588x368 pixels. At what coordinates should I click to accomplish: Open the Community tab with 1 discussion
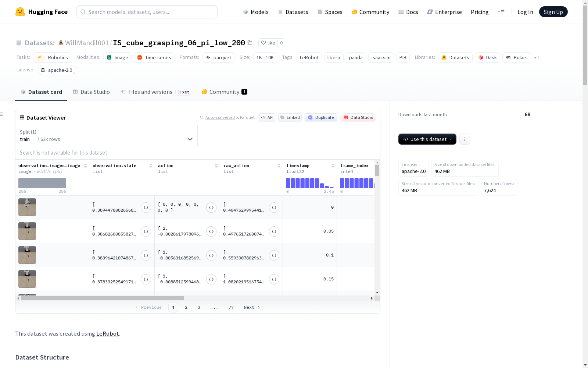tap(224, 92)
